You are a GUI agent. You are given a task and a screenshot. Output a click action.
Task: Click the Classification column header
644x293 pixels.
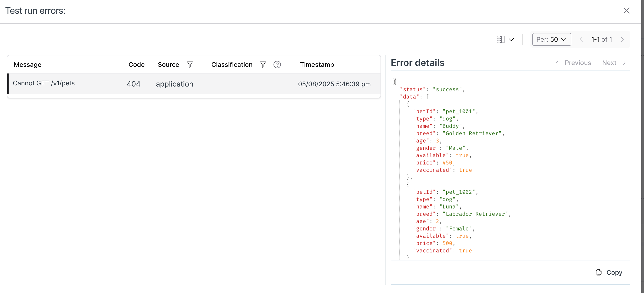click(x=232, y=65)
